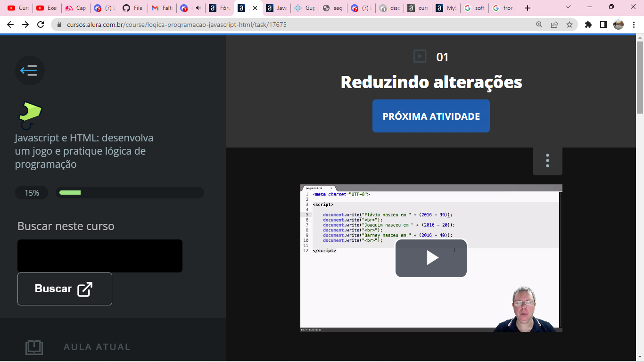Switch to the 'curs' tab

pyautogui.click(x=419, y=8)
